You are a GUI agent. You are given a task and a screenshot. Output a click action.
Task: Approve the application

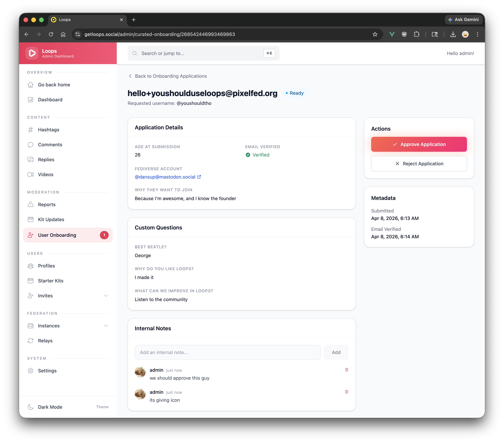(x=419, y=144)
